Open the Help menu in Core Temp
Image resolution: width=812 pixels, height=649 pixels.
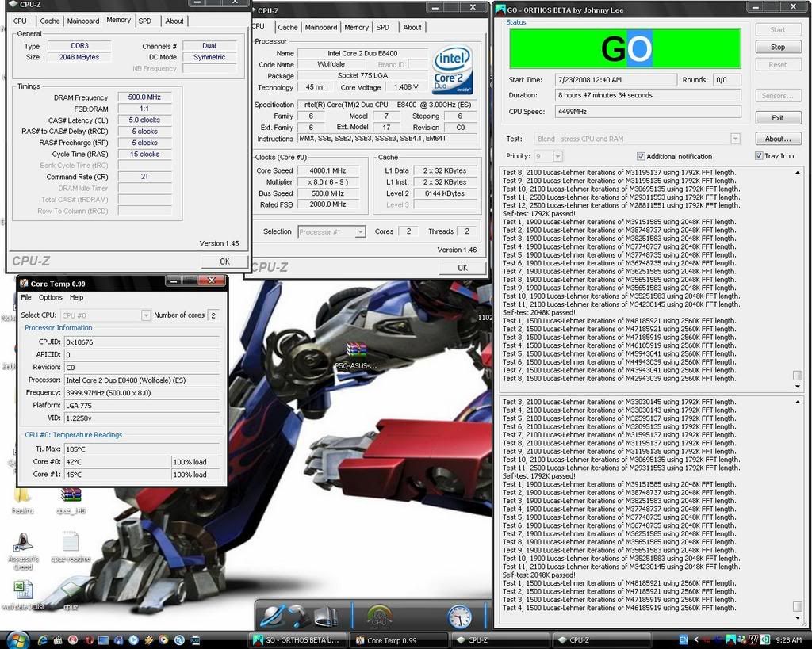pos(77,297)
